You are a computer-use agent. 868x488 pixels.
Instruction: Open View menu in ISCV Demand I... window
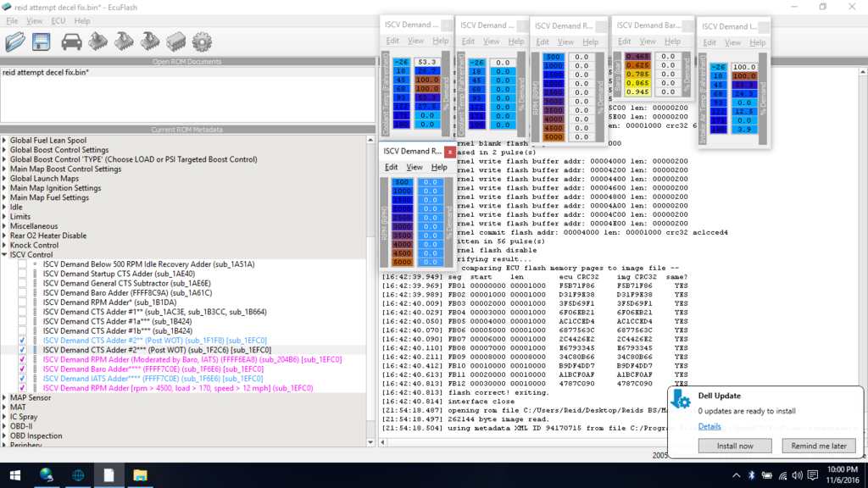point(732,42)
